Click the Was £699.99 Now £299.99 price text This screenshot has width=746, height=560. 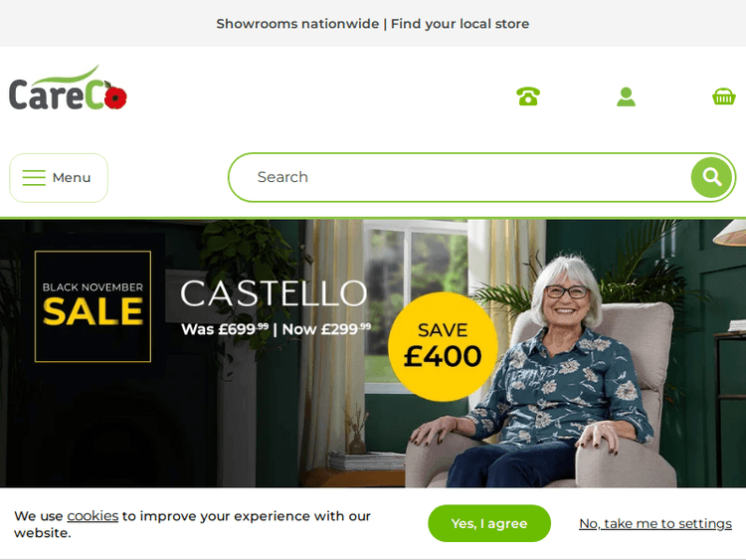276,329
